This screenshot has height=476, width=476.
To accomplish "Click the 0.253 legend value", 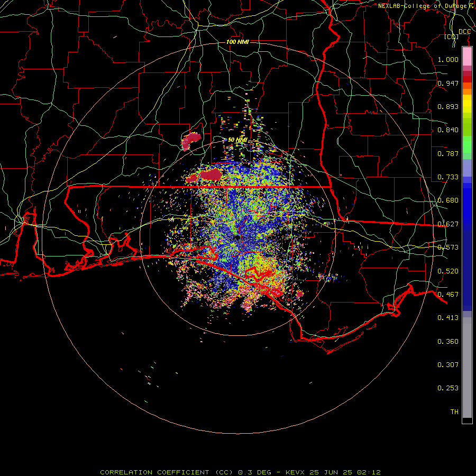I will coord(448,388).
